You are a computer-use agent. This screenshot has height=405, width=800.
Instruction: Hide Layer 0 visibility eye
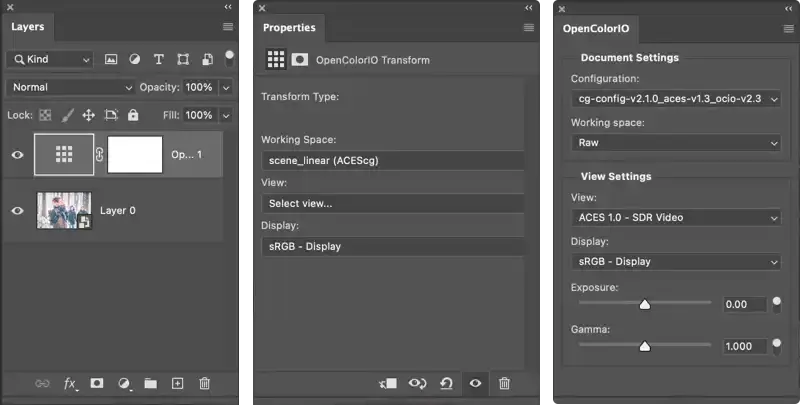(17, 210)
